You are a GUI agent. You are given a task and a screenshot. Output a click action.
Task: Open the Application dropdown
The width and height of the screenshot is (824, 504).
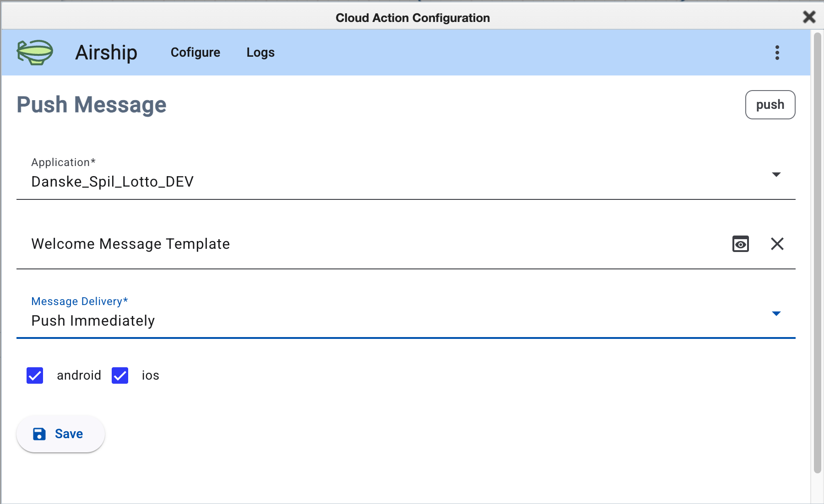click(x=776, y=174)
